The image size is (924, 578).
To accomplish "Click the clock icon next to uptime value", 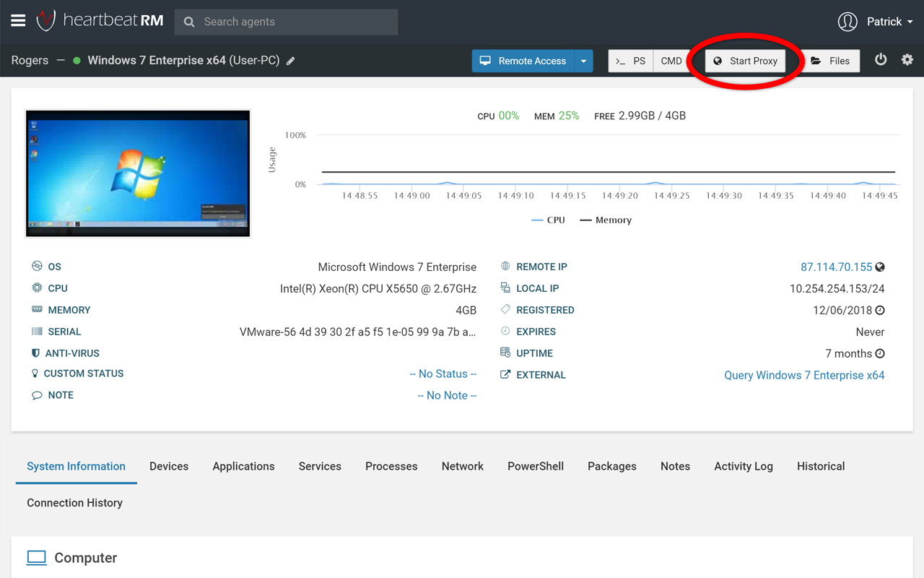I will [880, 354].
